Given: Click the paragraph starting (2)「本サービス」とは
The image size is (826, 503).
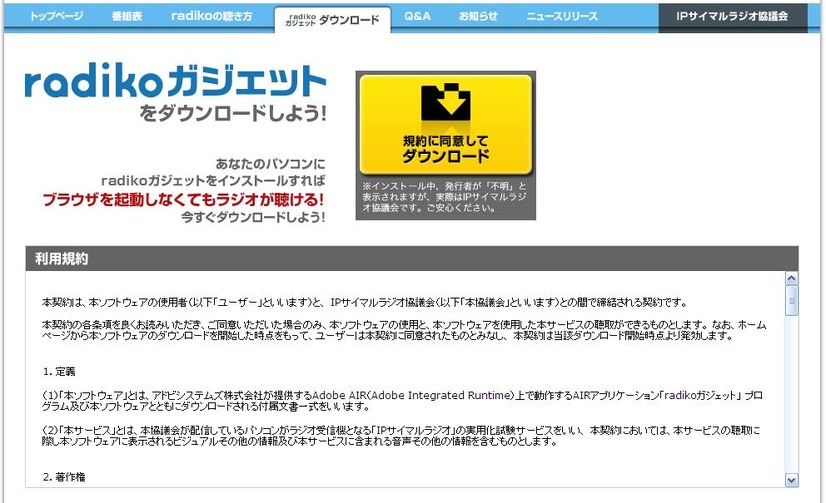Looking at the screenshot, I should click(401, 436).
